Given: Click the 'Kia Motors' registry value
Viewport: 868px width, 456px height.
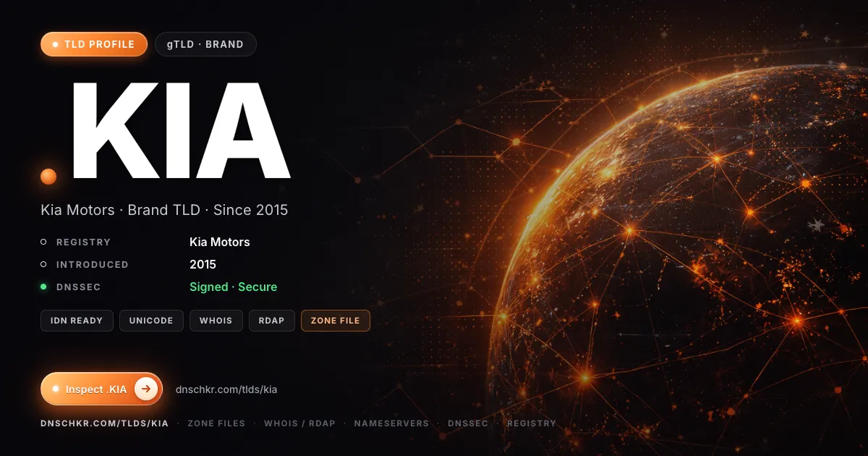Looking at the screenshot, I should [220, 242].
